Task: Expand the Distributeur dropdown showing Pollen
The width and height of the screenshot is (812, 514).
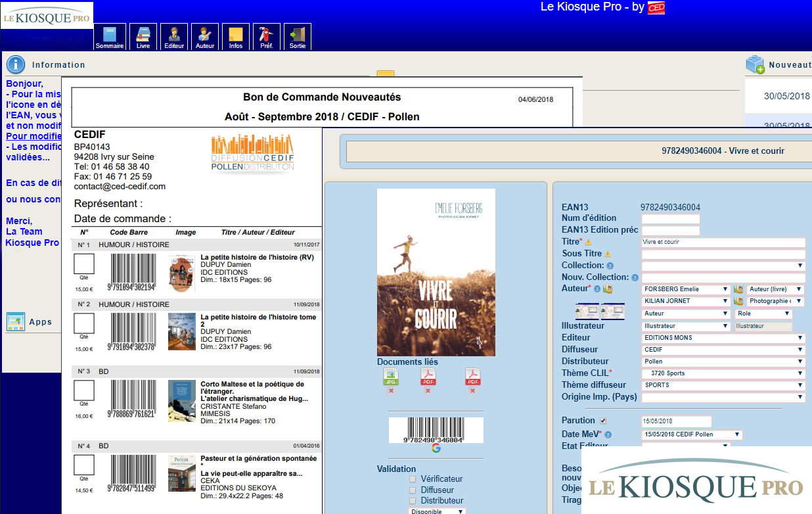Action: pyautogui.click(x=723, y=362)
